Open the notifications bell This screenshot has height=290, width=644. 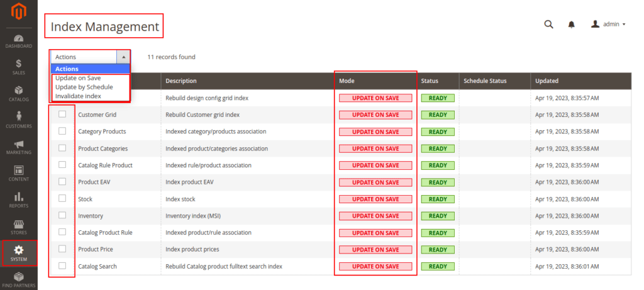click(572, 25)
